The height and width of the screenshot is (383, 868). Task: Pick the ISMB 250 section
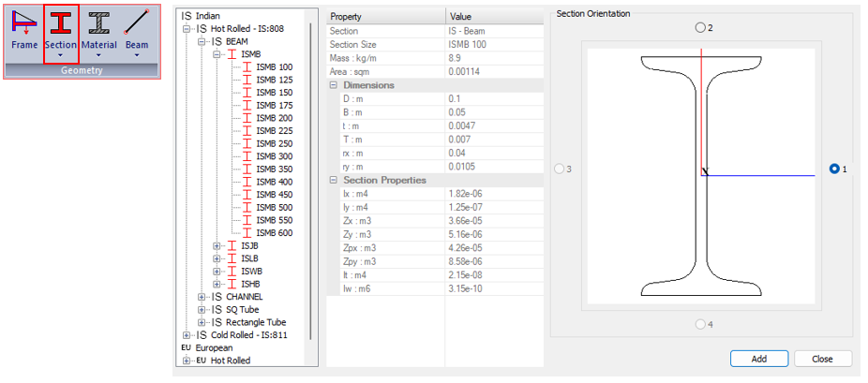tap(273, 143)
